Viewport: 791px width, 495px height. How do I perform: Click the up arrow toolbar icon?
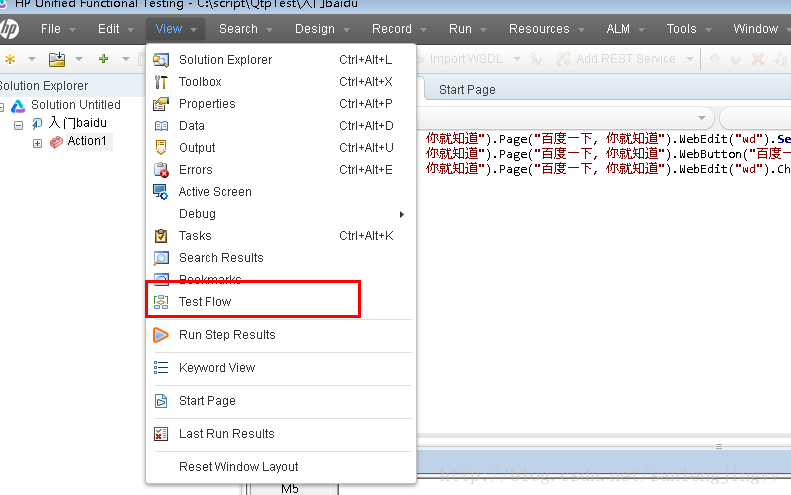714,59
